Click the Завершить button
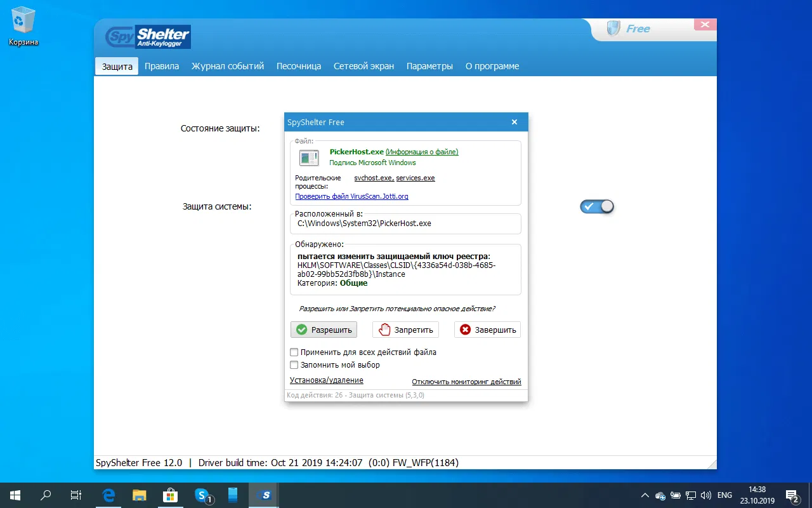The height and width of the screenshot is (508, 812). pos(487,330)
